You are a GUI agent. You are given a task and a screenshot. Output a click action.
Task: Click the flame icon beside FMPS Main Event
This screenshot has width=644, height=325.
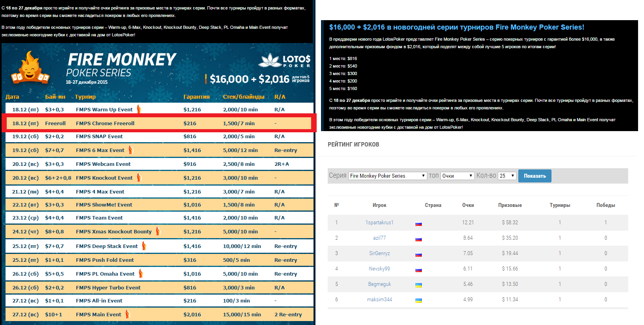tap(128, 314)
